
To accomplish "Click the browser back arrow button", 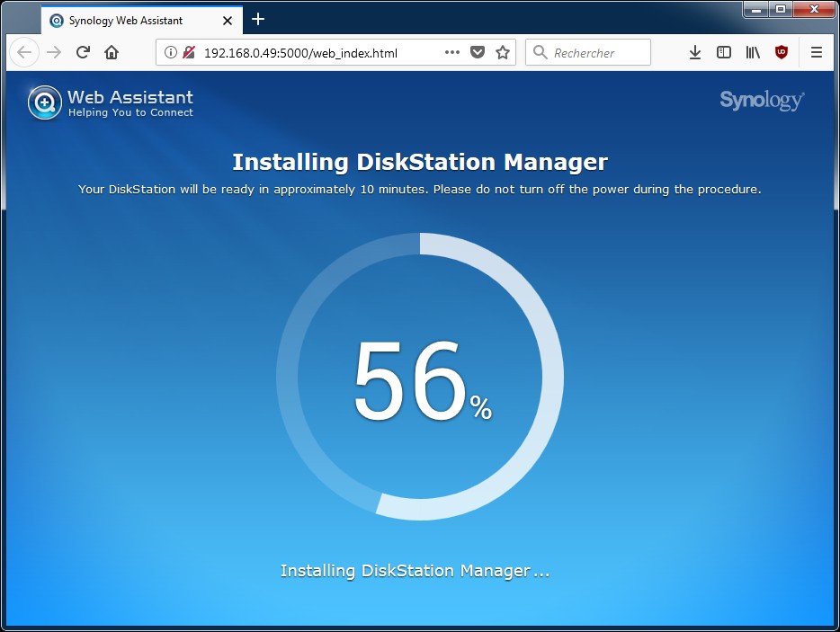I will (x=24, y=52).
